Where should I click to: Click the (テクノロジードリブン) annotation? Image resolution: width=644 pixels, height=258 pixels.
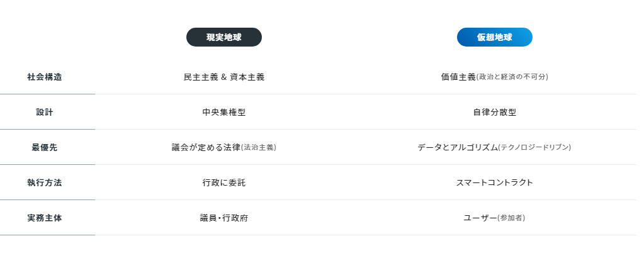pos(534,148)
